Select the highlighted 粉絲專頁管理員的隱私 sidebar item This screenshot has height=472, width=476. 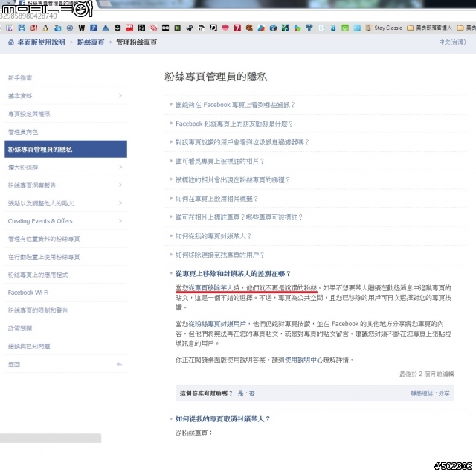coord(65,149)
